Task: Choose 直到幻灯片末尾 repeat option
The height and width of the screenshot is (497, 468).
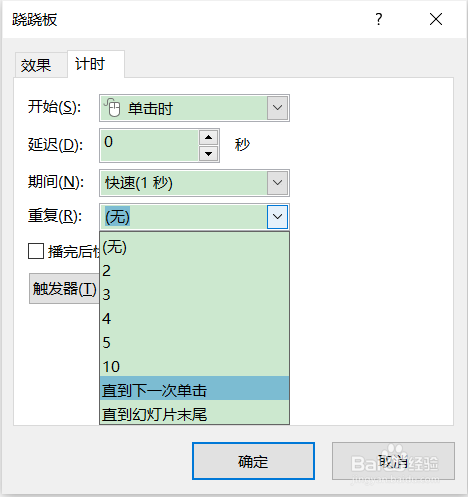Action: [x=194, y=412]
